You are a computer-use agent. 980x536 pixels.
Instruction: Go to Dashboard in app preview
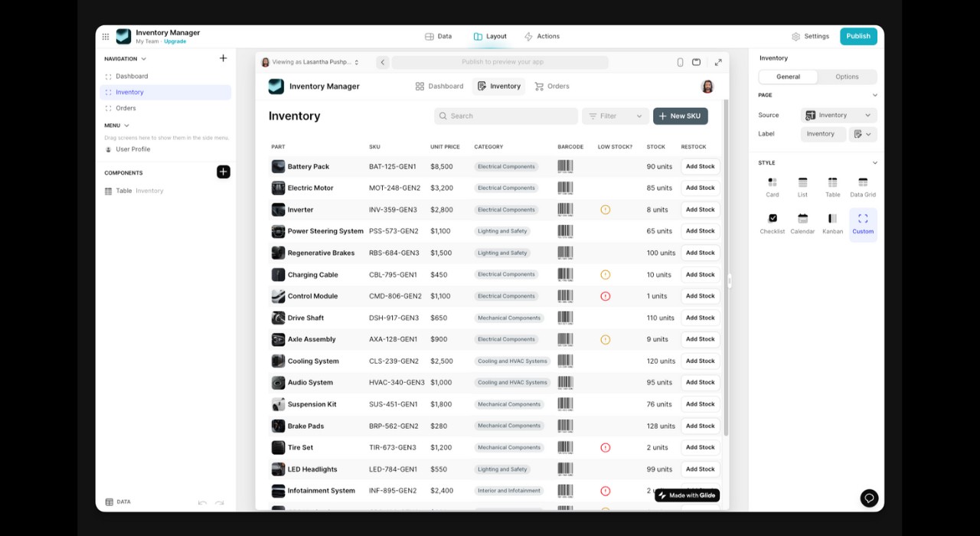point(439,87)
